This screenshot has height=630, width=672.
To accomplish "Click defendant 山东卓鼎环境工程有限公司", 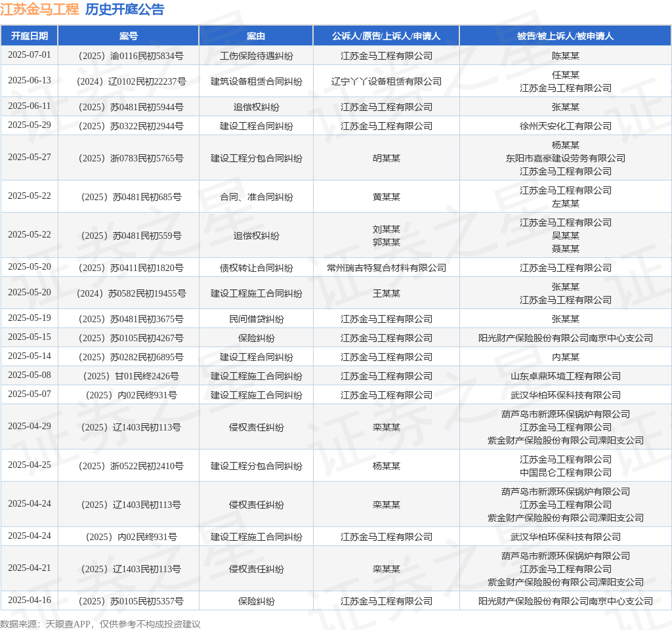I will coord(565,376).
